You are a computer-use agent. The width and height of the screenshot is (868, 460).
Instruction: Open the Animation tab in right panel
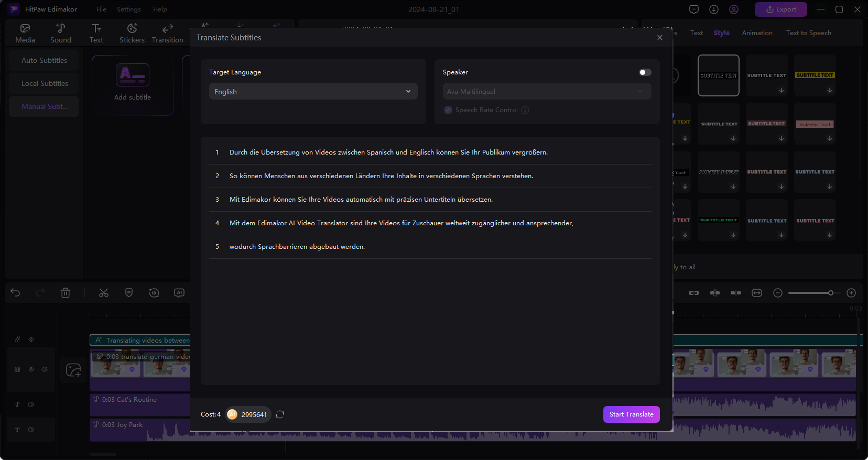(x=757, y=33)
